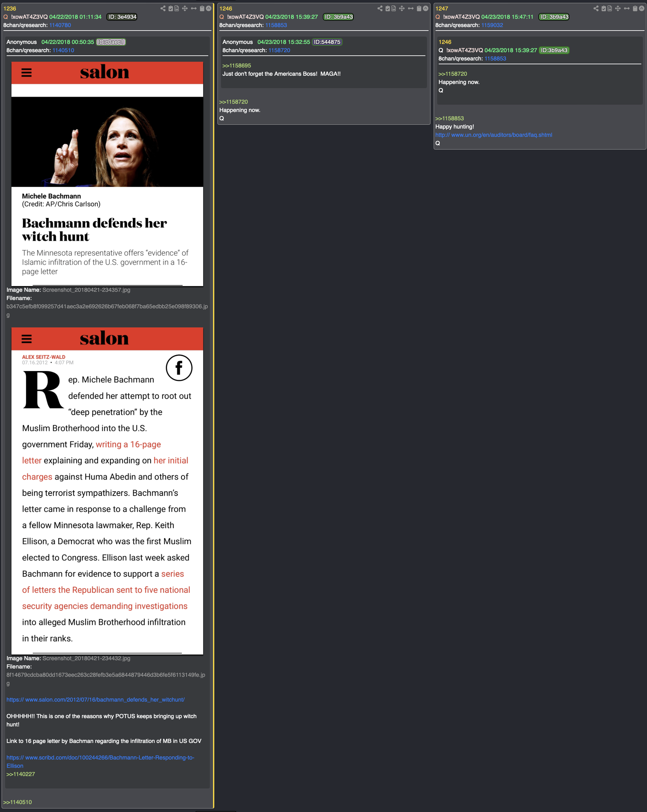This screenshot has height=812, width=647.
Task: Open 8chan thread link 1159032
Action: pyautogui.click(x=492, y=25)
